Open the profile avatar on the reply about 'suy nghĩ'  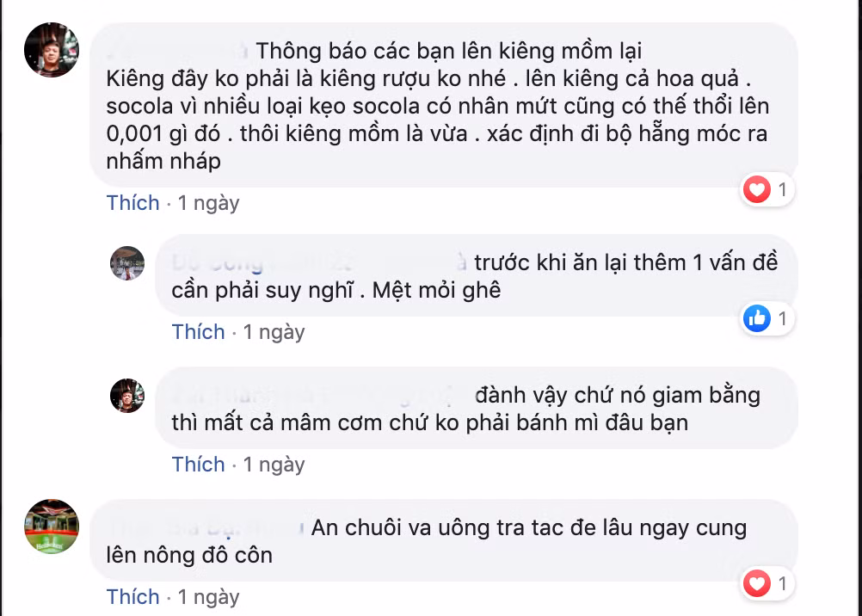coord(126,263)
